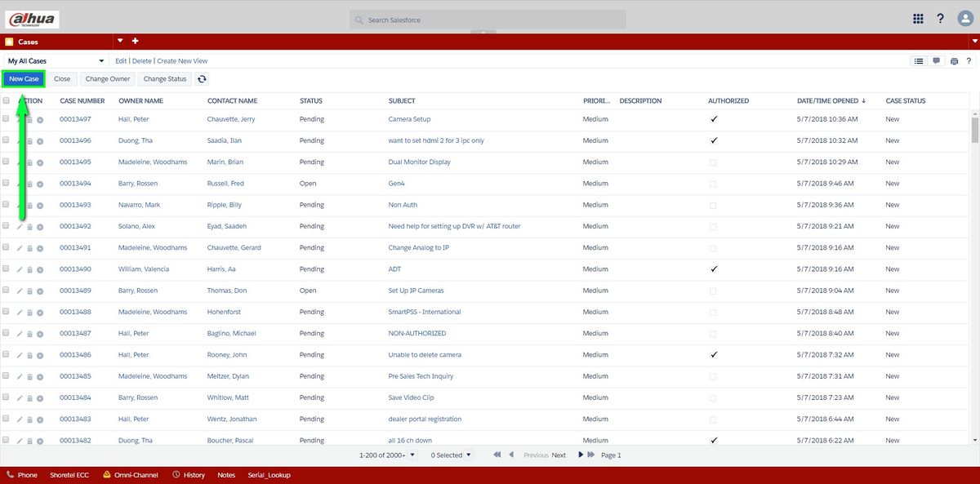Click the edit pencil for case 00013489
This screenshot has width=980, height=484.
(x=20, y=291)
